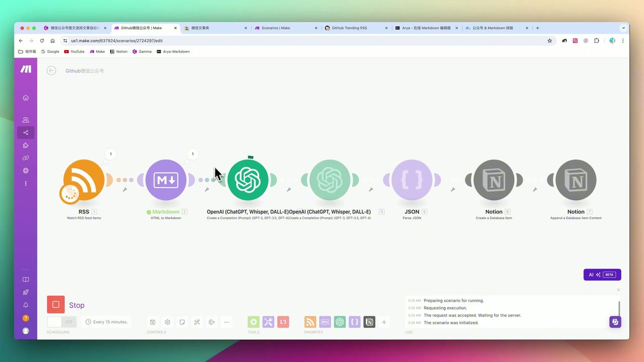The width and height of the screenshot is (644, 362).
Task: Select the scenario settings gear under Controls
Action: click(x=168, y=322)
